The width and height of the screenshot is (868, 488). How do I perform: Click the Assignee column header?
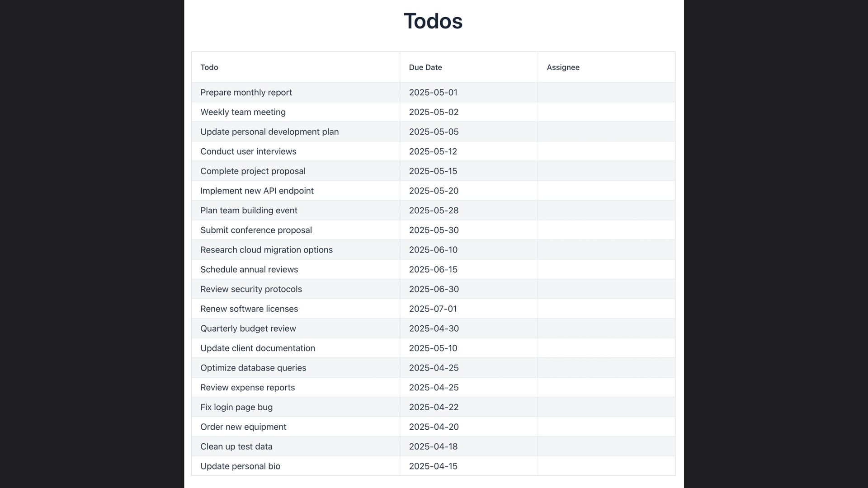tap(606, 67)
